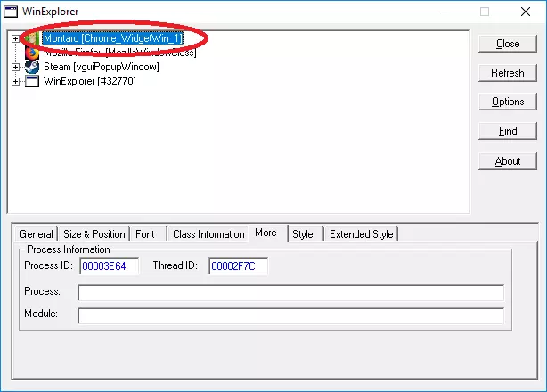The image size is (547, 392).
Task: Switch to Size & Position tab
Action: pos(94,234)
